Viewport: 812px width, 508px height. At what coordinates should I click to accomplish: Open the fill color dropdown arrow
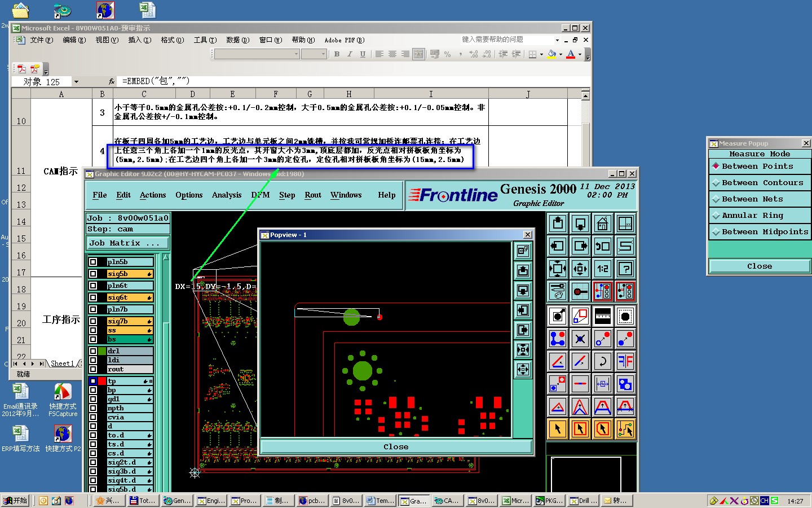point(561,55)
